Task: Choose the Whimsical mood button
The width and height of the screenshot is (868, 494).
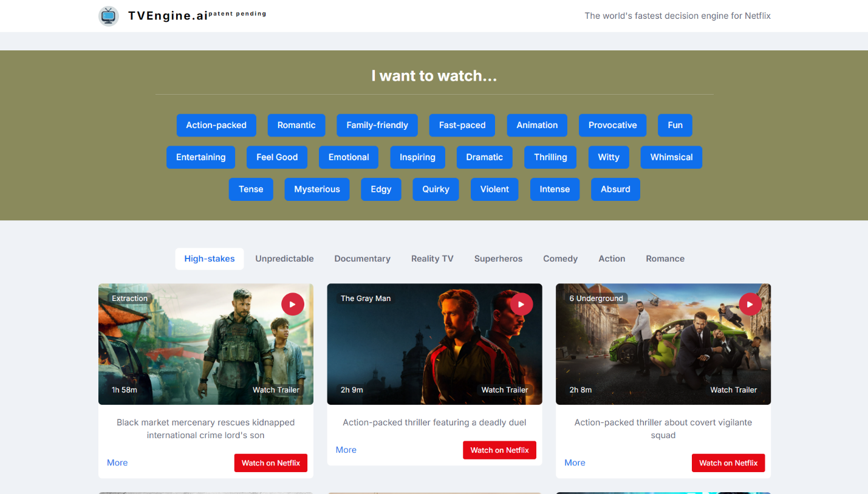Action: (x=671, y=157)
